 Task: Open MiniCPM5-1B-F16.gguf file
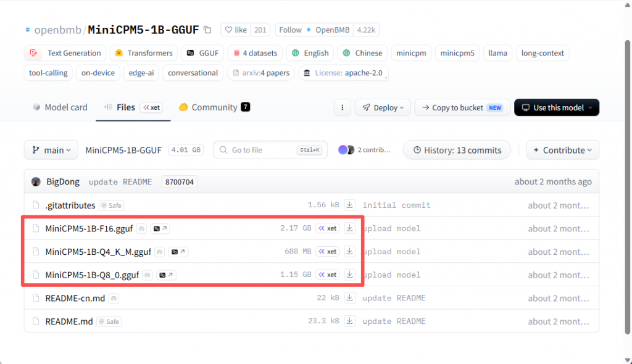(89, 228)
